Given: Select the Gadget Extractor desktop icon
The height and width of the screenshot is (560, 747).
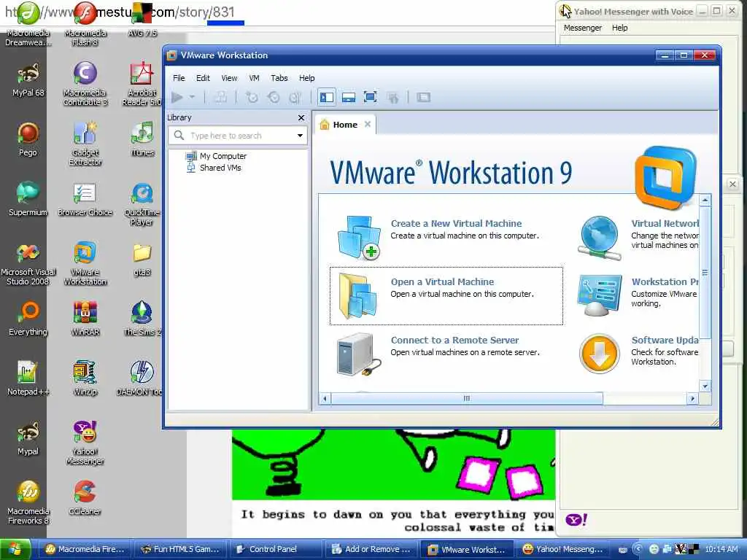Looking at the screenshot, I should (85, 144).
